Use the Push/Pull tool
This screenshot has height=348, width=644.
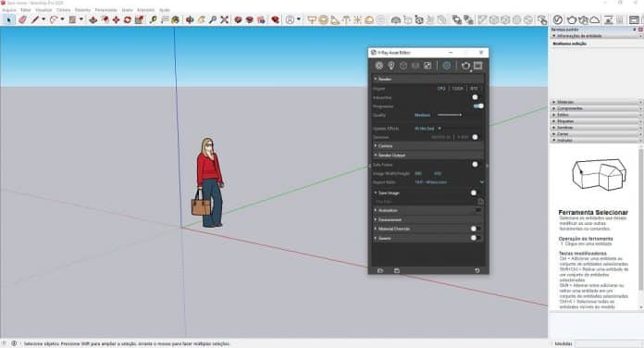point(93,19)
